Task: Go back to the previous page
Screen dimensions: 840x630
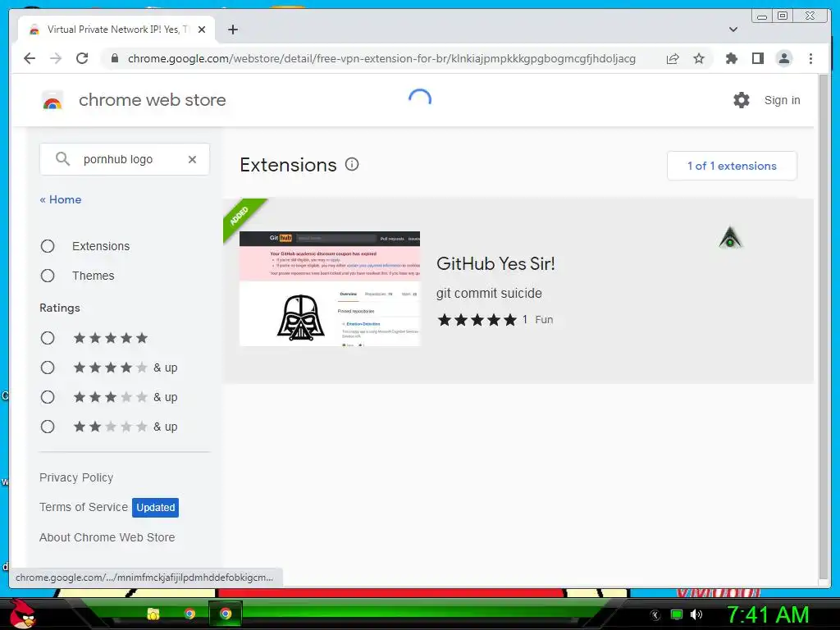Action: click(x=30, y=58)
